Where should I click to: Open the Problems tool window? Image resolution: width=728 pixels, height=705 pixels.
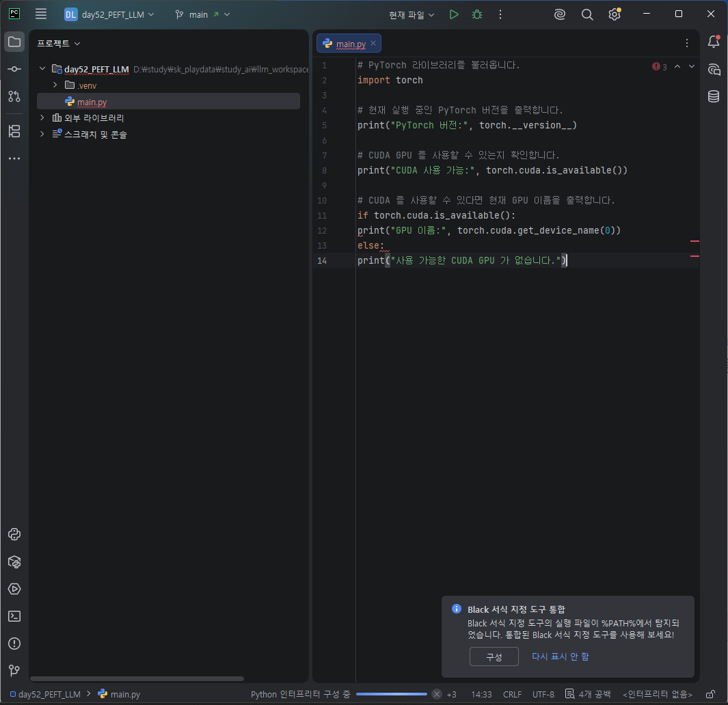click(x=14, y=644)
